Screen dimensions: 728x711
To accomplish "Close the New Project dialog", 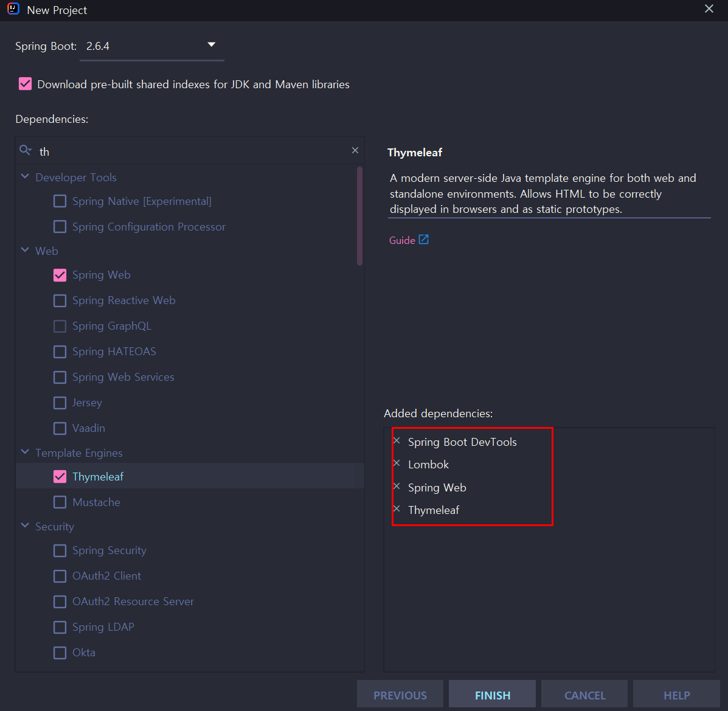I will click(709, 9).
